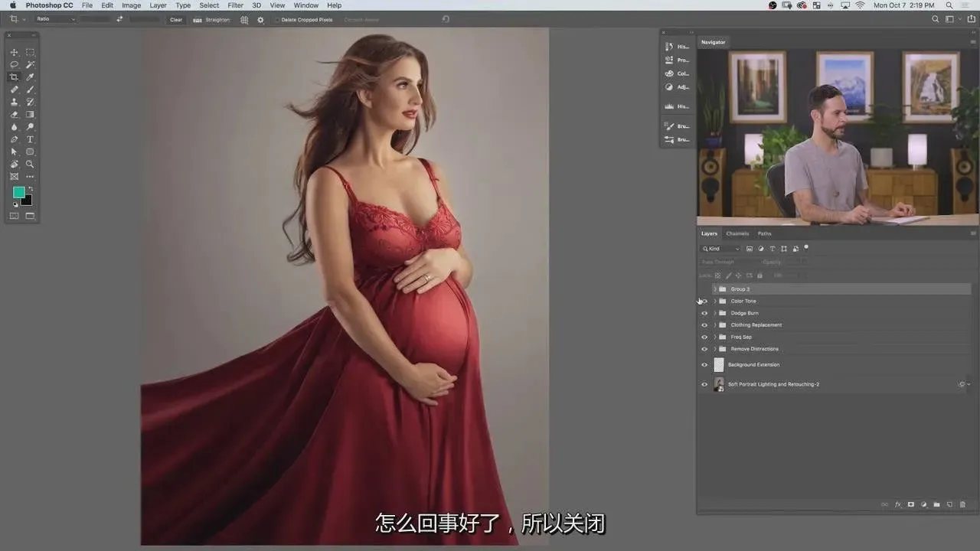Enable Delete Cropped Pixels checkbox

point(277,20)
